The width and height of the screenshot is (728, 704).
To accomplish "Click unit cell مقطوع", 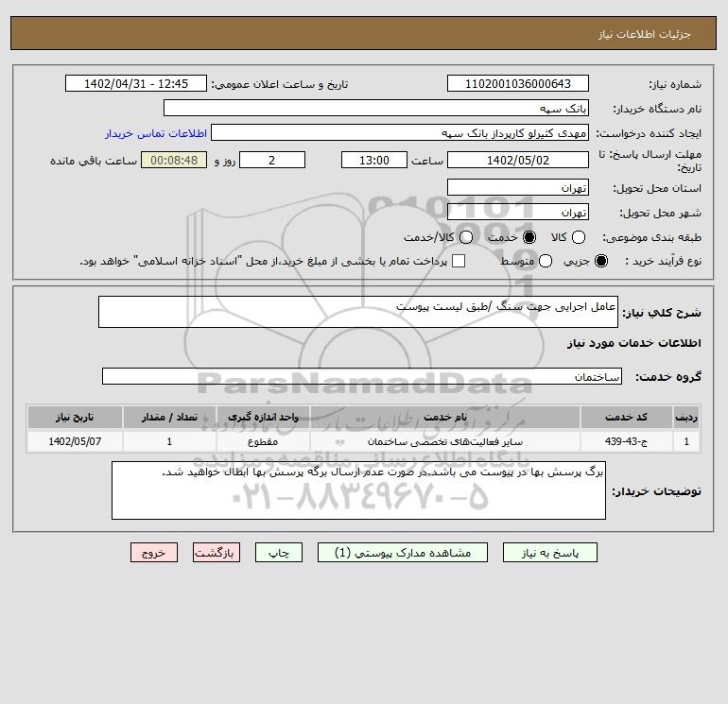I will (x=263, y=441).
